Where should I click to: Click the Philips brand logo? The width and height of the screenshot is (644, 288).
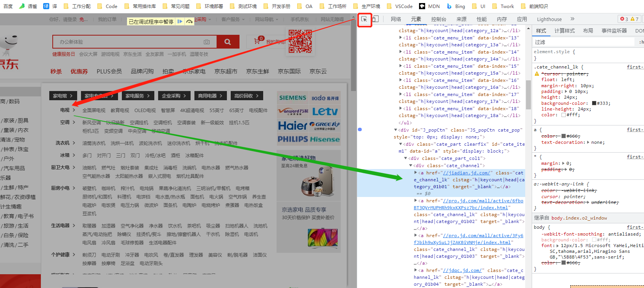point(293,139)
